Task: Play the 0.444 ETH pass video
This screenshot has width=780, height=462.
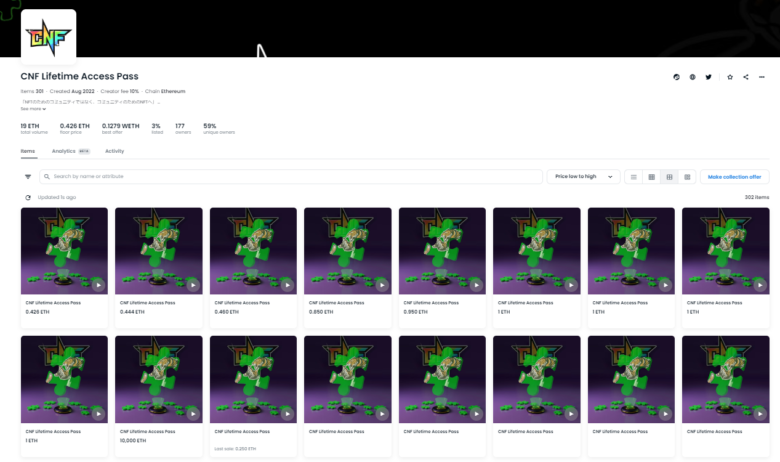Action: click(193, 285)
